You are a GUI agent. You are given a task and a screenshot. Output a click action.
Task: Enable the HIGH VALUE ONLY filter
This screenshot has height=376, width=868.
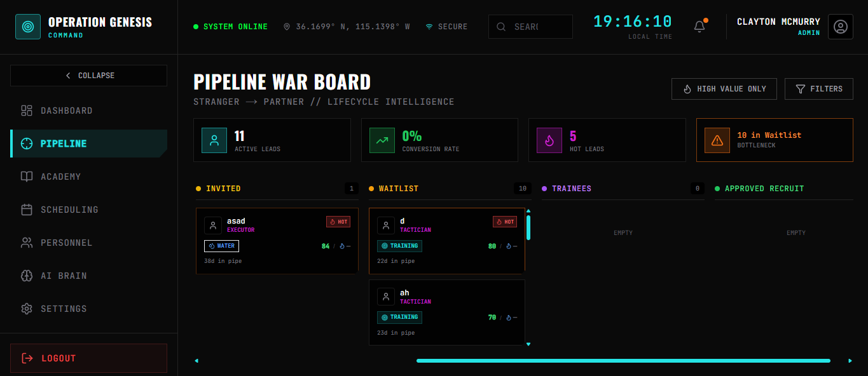pyautogui.click(x=724, y=88)
